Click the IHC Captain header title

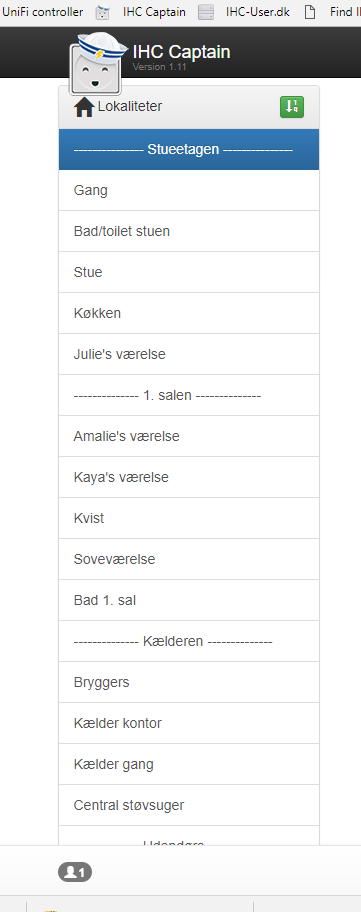[x=181, y=52]
